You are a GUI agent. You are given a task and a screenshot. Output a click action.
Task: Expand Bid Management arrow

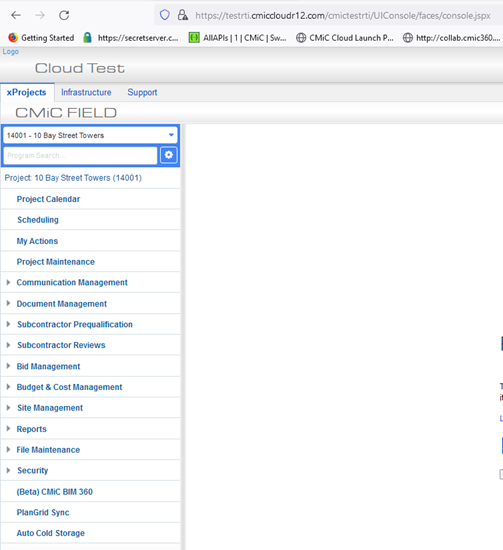coord(8,366)
